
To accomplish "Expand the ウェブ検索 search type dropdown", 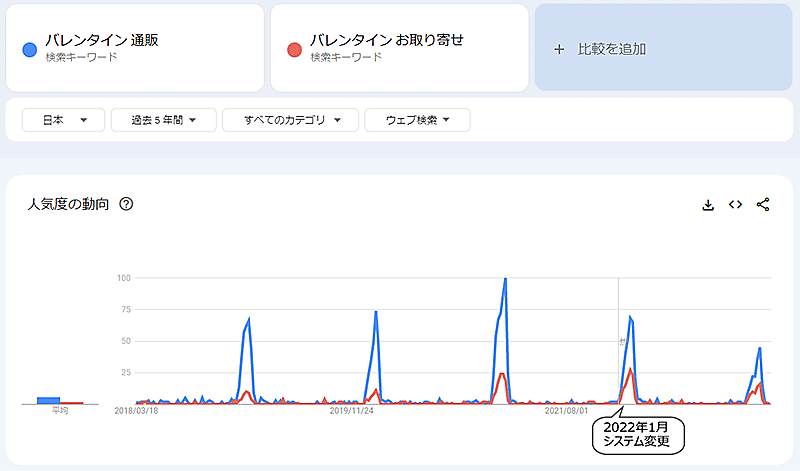I will click(417, 120).
